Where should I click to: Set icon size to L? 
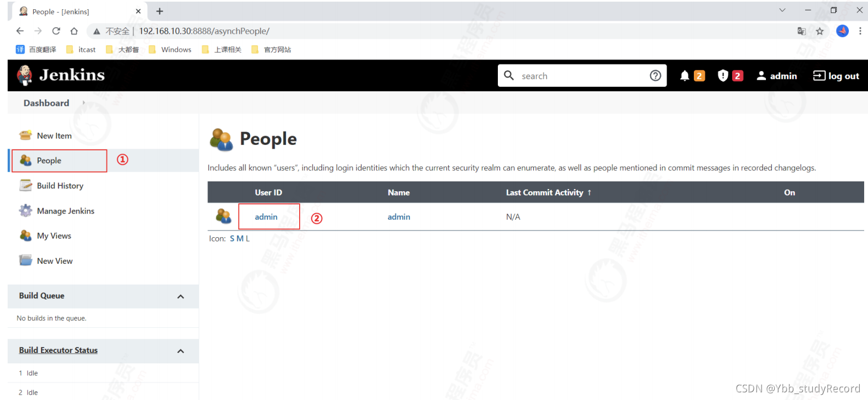pyautogui.click(x=247, y=238)
